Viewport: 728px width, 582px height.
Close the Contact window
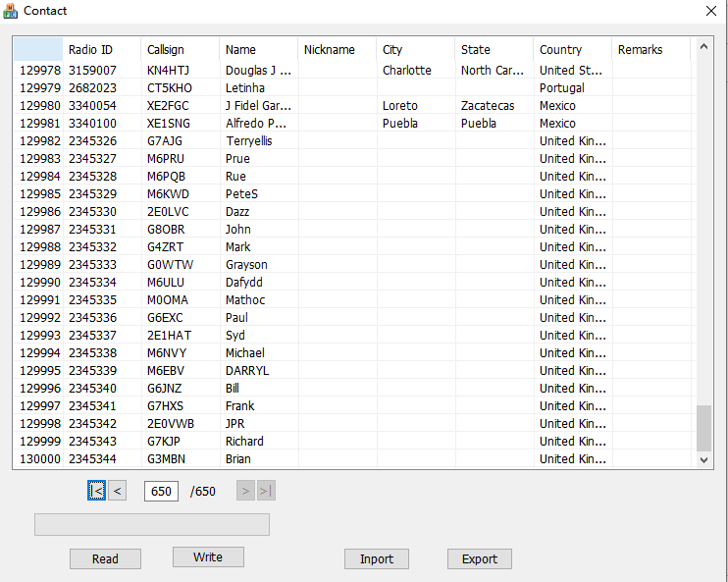coord(710,11)
